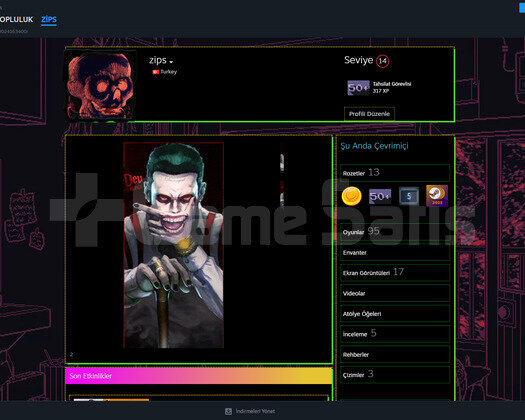Image resolution: width=525 pixels, height=420 pixels.
Task: Open the Rehberler link
Action: point(395,354)
